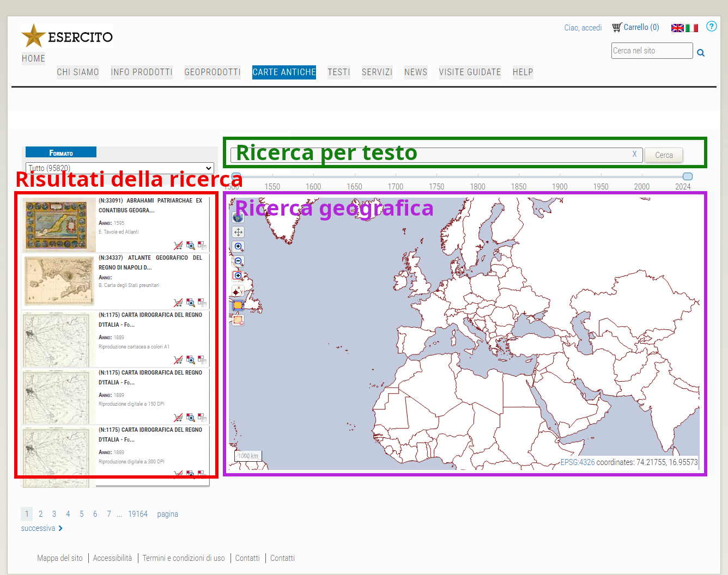The height and width of the screenshot is (575, 728).
Task: Switch site language to English flag
Action: (x=677, y=28)
